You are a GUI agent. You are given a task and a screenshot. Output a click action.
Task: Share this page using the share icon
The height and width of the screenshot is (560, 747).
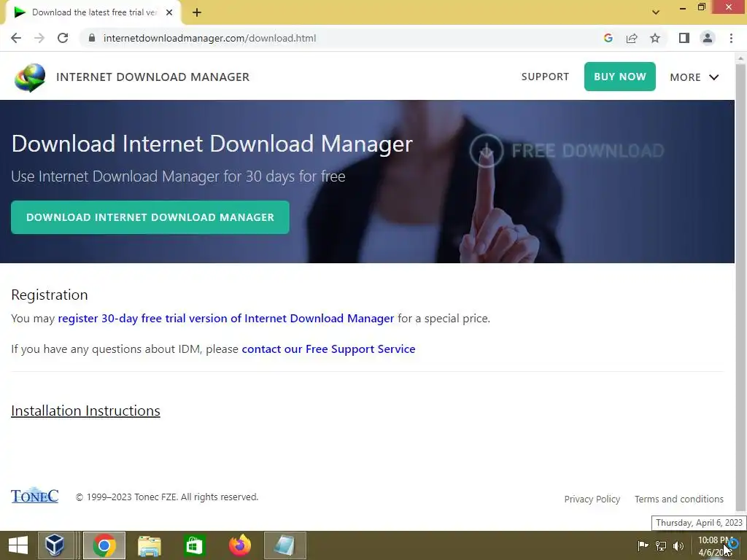pyautogui.click(x=632, y=38)
